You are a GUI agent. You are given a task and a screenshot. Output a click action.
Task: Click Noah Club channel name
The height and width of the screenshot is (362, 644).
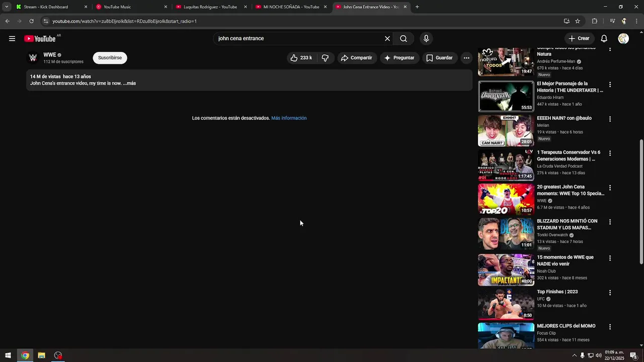coord(546,271)
